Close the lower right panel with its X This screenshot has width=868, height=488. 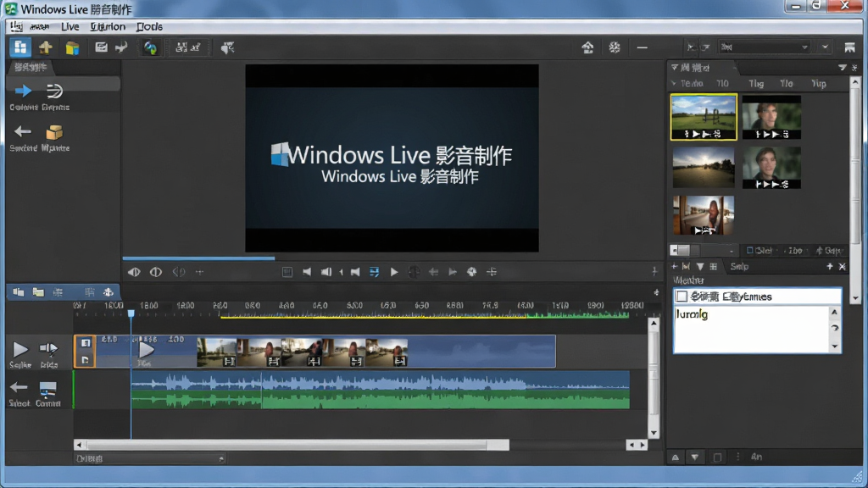click(842, 267)
